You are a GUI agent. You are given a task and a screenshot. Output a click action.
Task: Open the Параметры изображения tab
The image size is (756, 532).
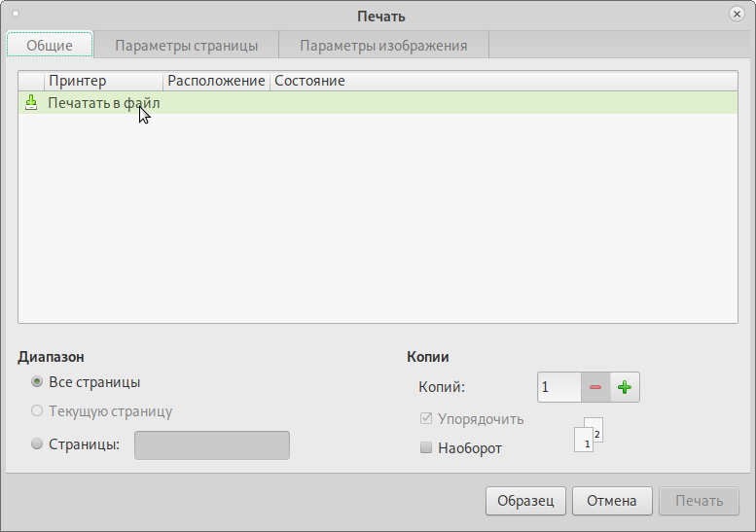click(x=383, y=45)
